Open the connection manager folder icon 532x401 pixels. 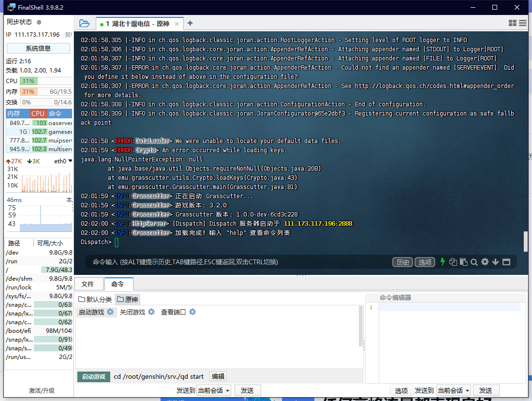[x=84, y=23]
